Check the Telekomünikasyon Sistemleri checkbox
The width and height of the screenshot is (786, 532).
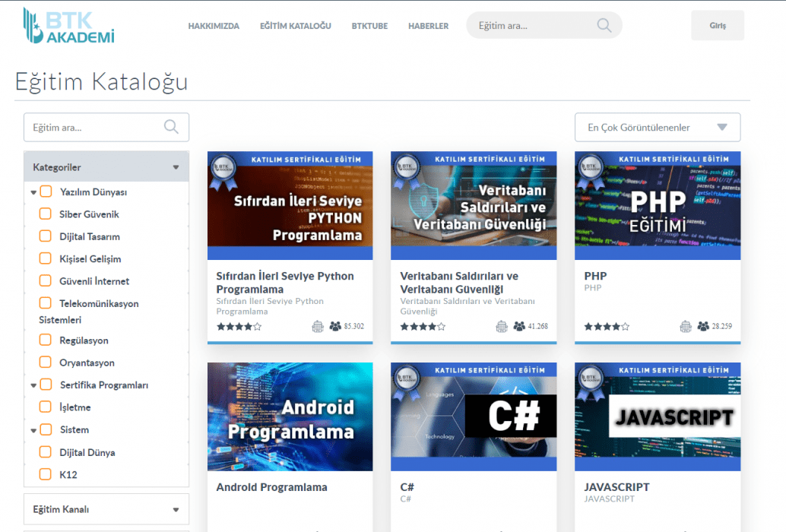pyautogui.click(x=45, y=303)
